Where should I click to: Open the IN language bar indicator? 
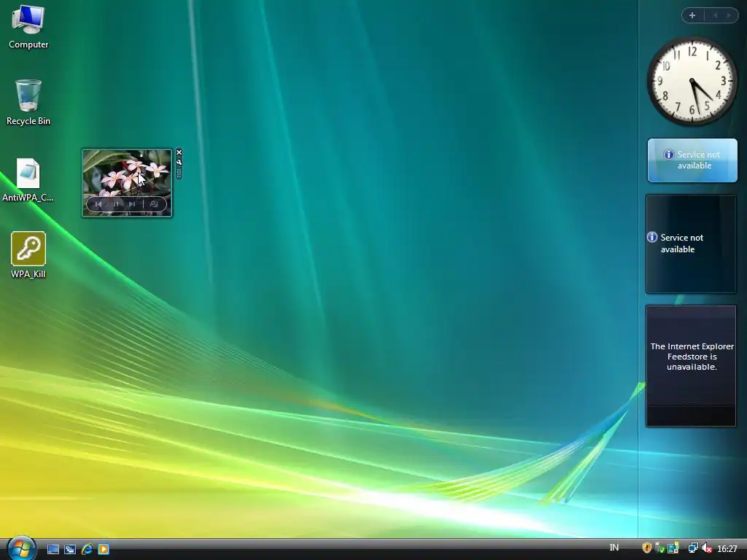click(x=614, y=548)
